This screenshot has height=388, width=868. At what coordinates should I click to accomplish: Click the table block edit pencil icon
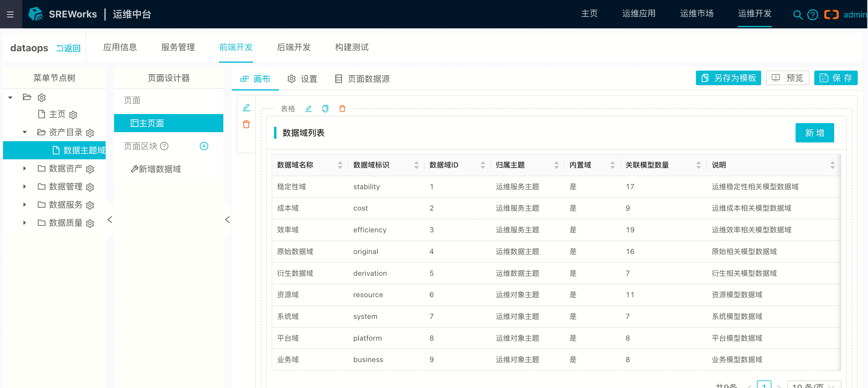click(x=308, y=108)
